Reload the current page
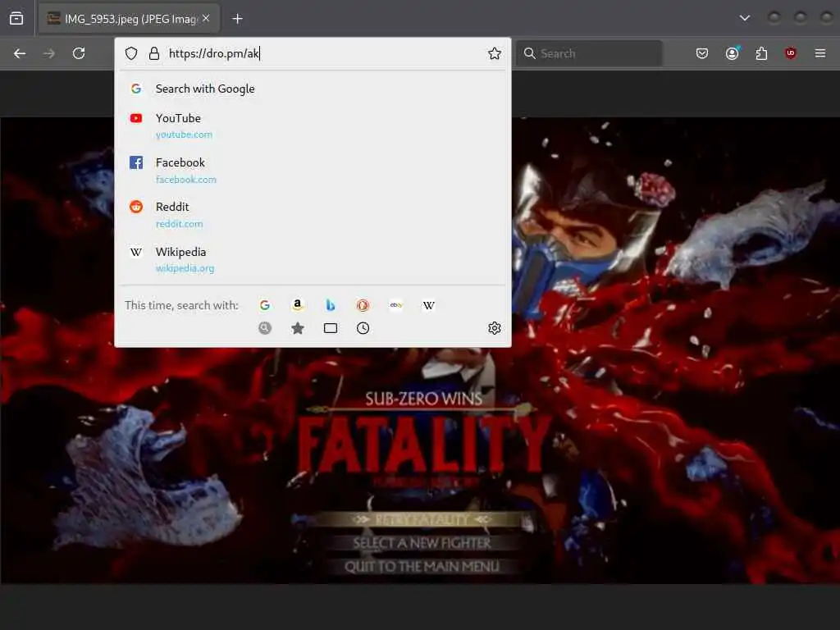The image size is (840, 630). coord(79,53)
